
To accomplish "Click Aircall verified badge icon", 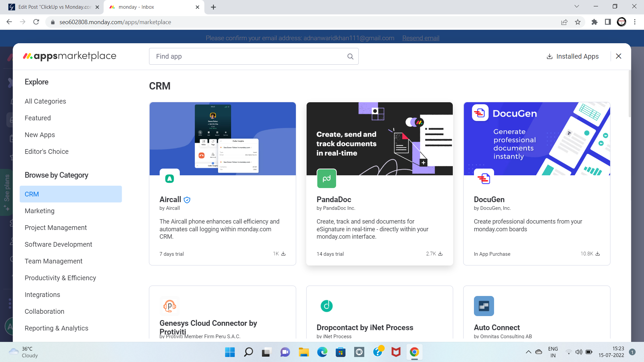I will (187, 200).
